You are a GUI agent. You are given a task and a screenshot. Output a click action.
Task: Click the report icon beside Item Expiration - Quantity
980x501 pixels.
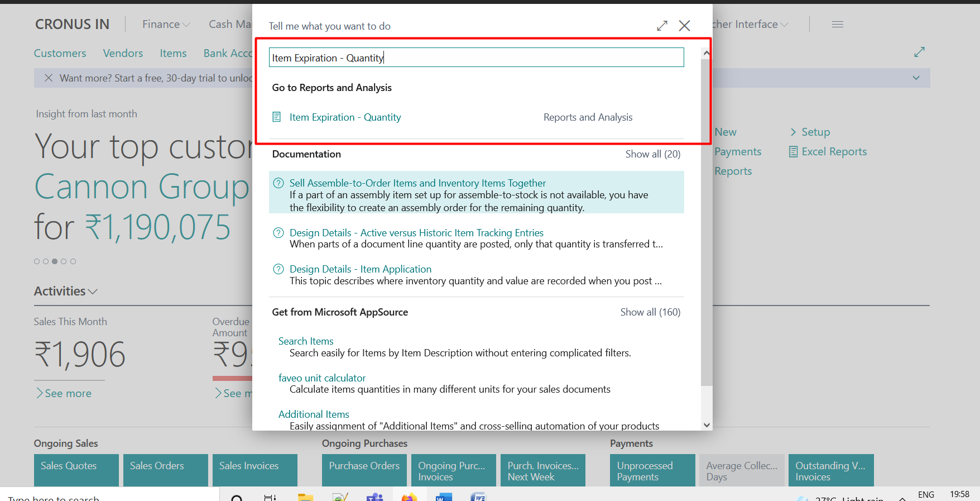pyautogui.click(x=276, y=117)
